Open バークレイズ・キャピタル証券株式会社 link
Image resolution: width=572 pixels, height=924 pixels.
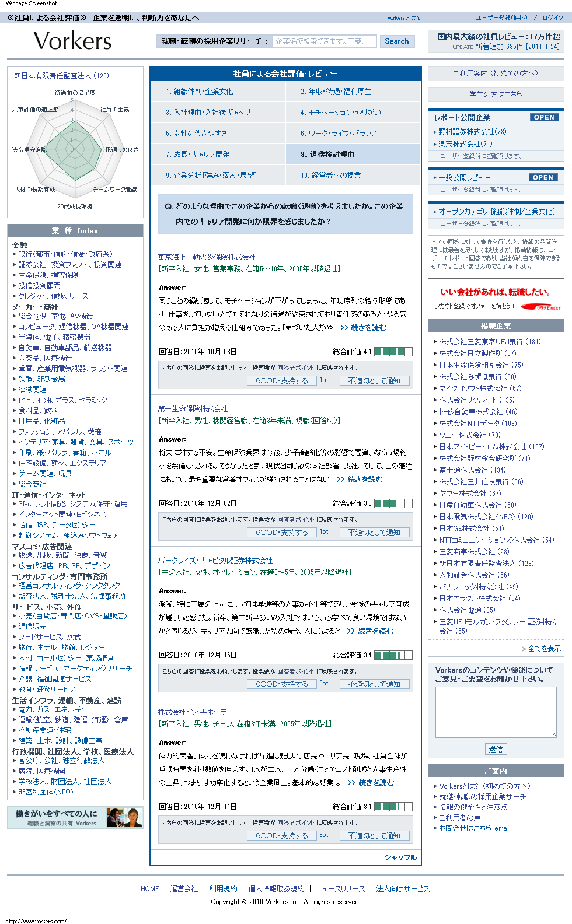(x=215, y=561)
